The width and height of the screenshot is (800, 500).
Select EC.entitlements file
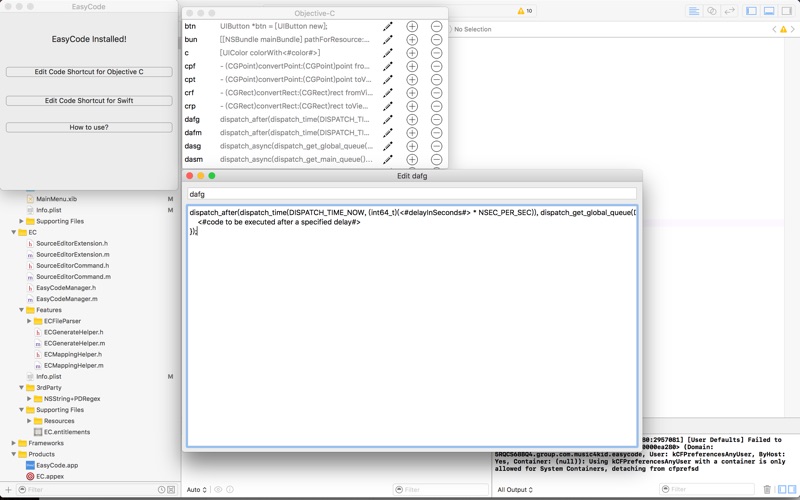66,432
